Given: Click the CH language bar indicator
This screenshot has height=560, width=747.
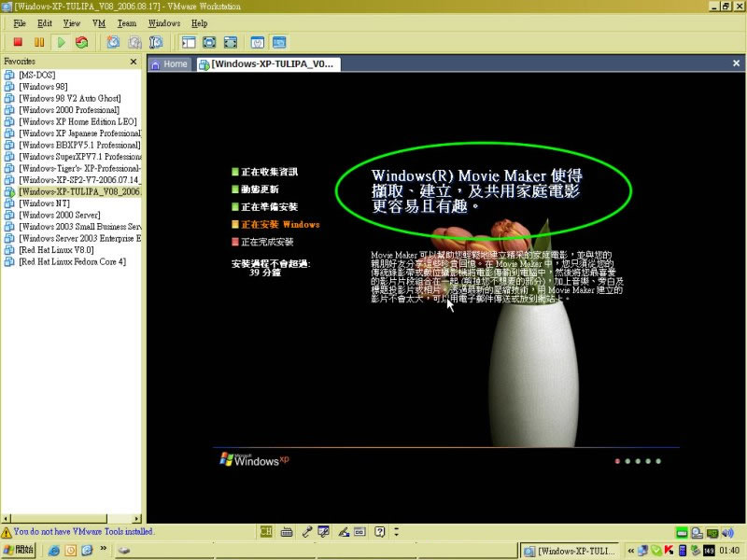Looking at the screenshot, I should pos(266,532).
